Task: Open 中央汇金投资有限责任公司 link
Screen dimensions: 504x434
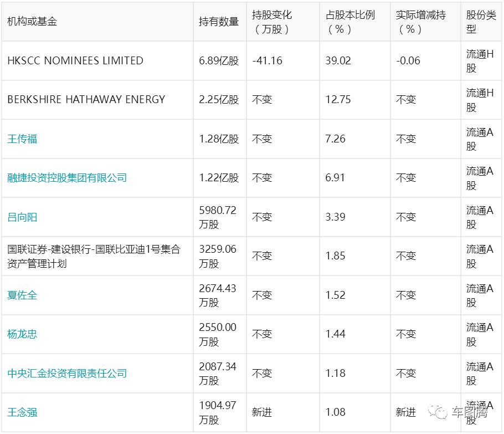Action: [67, 373]
